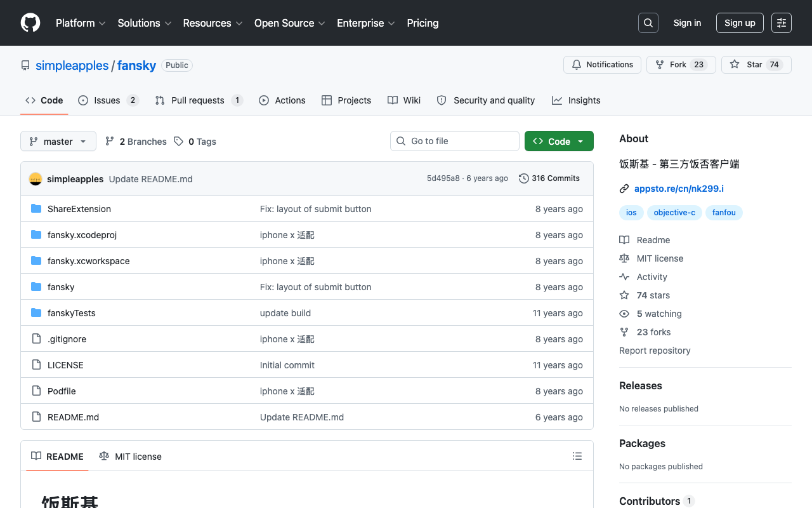Switch to the Pull requests tab

coord(199,100)
